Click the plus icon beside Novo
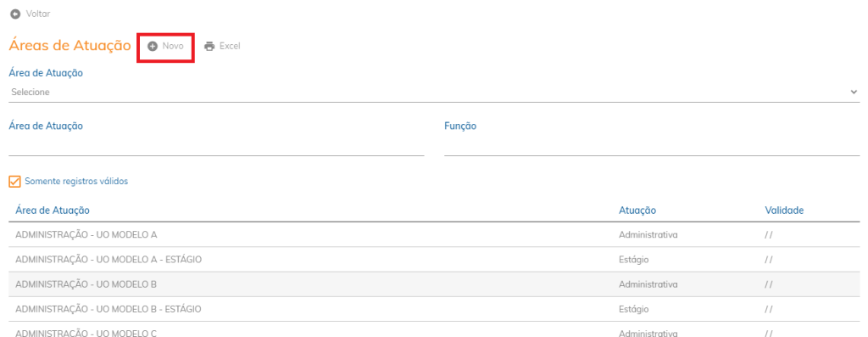868x337 pixels. click(153, 47)
